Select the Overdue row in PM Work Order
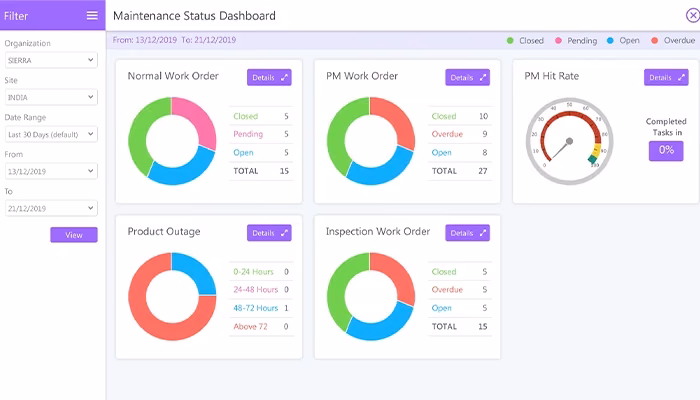Screen dimensions: 700x400 tap(460, 134)
